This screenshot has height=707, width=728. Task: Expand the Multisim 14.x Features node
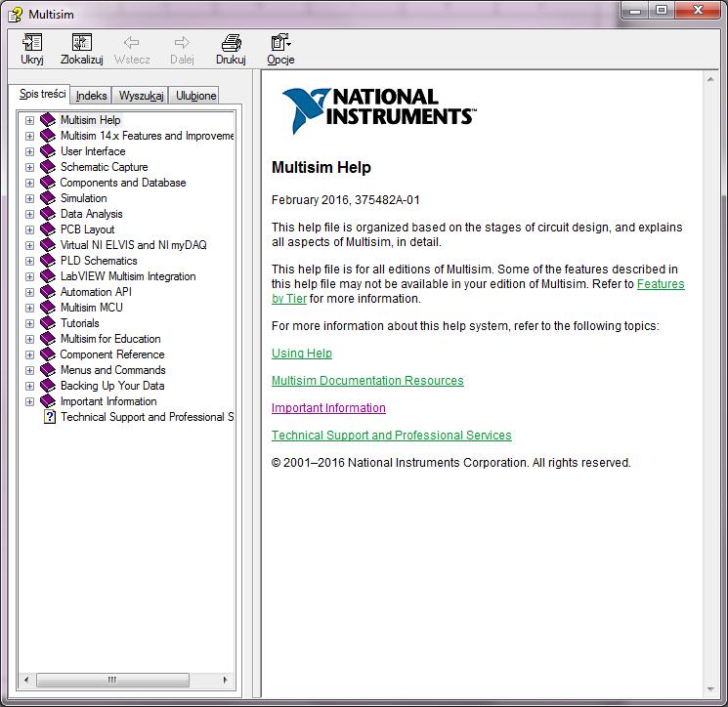(29, 136)
